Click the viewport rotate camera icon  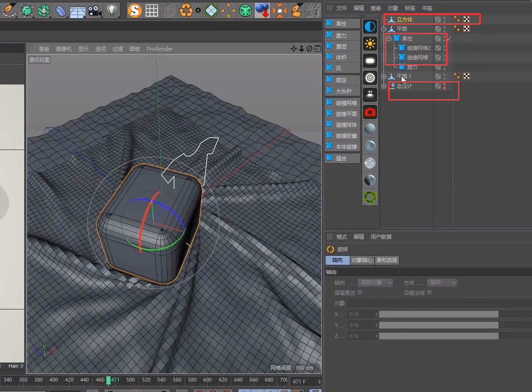point(309,49)
